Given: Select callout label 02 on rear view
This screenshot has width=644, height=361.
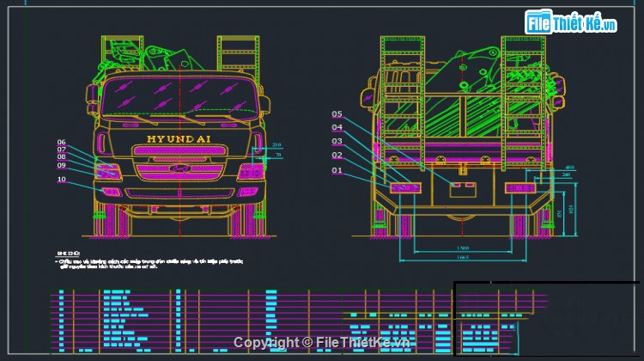Looking at the screenshot, I should pyautogui.click(x=337, y=155).
